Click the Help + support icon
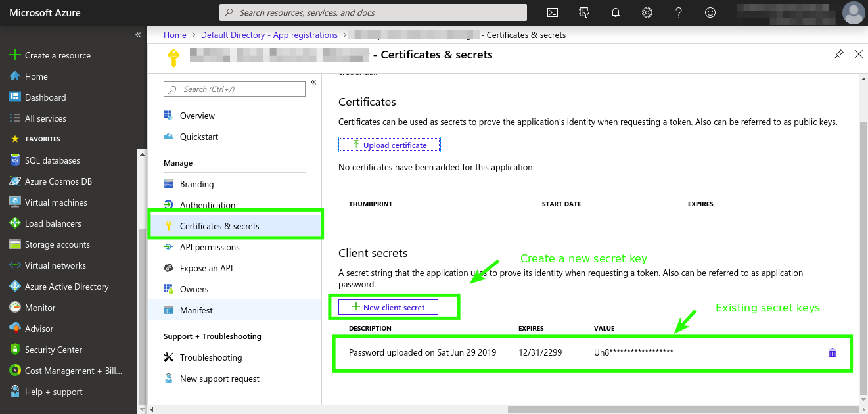Viewport: 868px width, 414px height. 15,392
